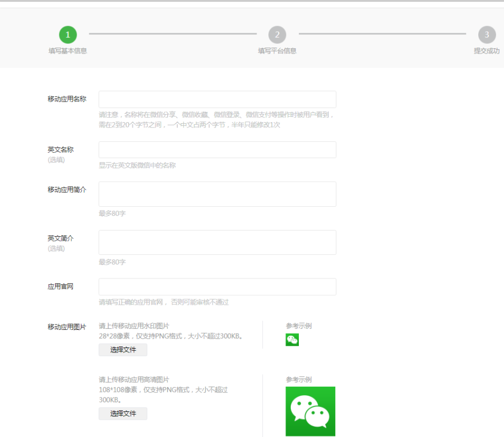Click the 填写平台信息 step label

[277, 51]
